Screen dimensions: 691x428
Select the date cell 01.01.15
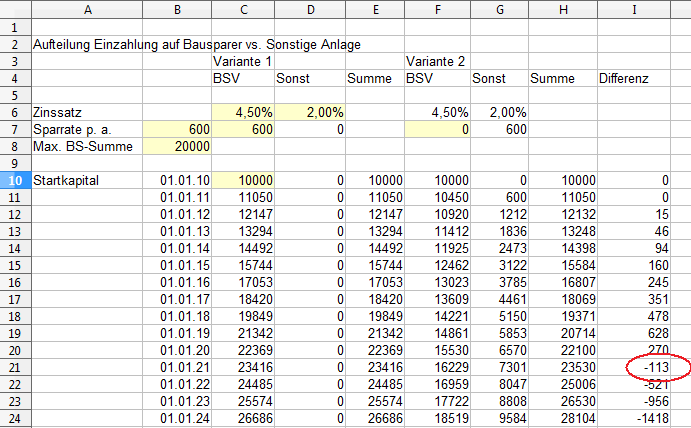(176, 266)
